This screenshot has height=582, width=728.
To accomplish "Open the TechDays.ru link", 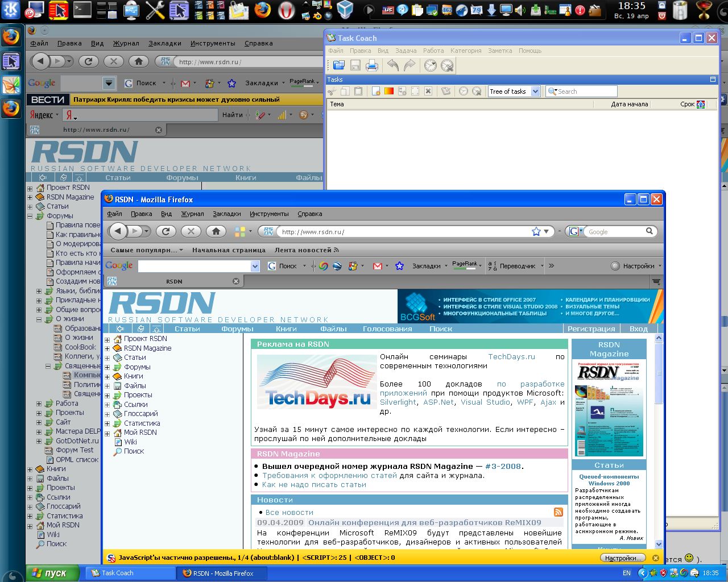I will click(511, 357).
